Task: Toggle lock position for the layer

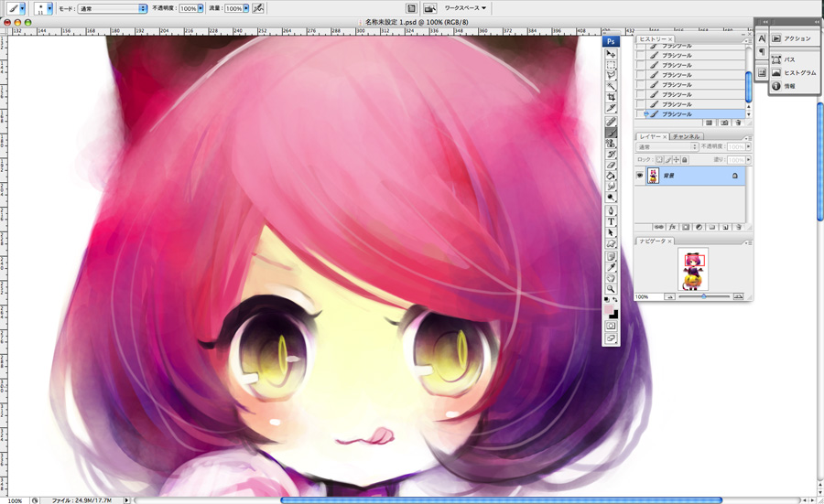Action: (x=677, y=159)
